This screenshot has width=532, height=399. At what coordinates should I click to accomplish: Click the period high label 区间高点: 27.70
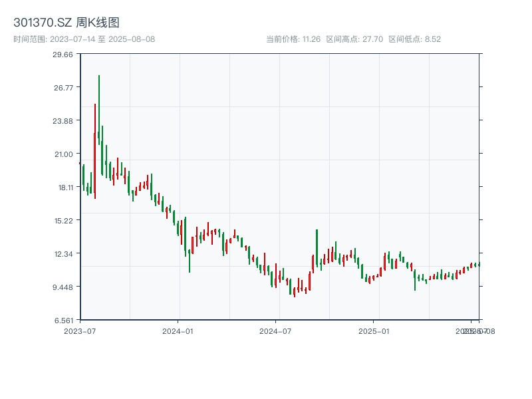[354, 39]
